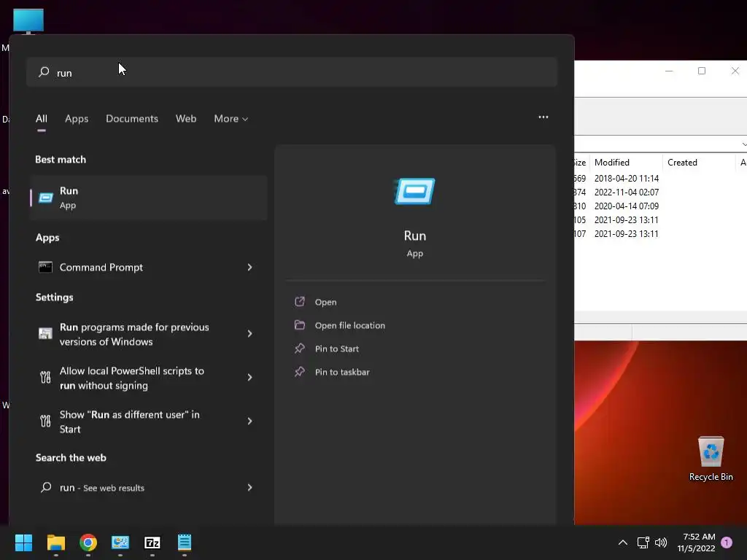Open Allow local PowerShell scripts setting
Screen dimensions: 747x560
pyautogui.click(x=149, y=378)
